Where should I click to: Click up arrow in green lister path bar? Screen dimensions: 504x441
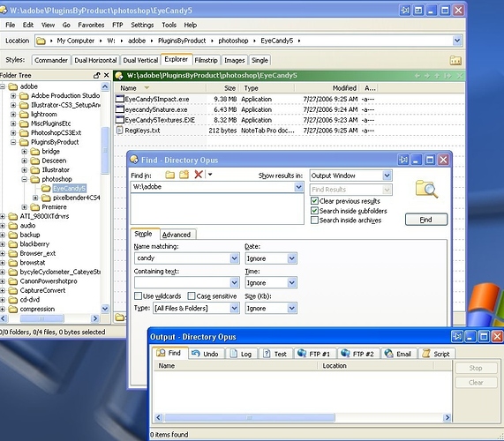(437, 76)
